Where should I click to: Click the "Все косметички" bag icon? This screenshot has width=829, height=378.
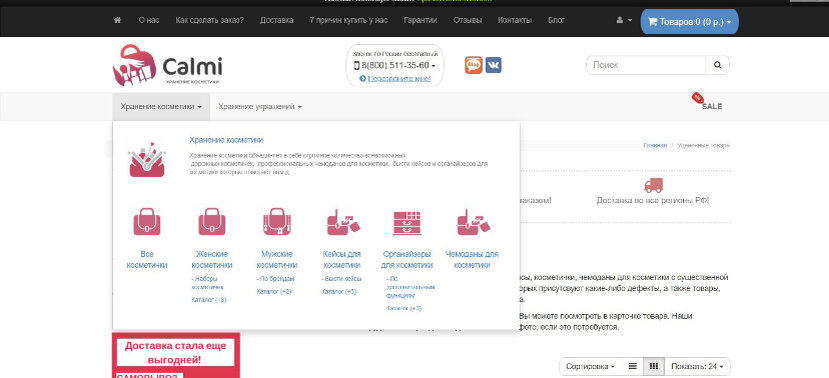[x=146, y=222]
